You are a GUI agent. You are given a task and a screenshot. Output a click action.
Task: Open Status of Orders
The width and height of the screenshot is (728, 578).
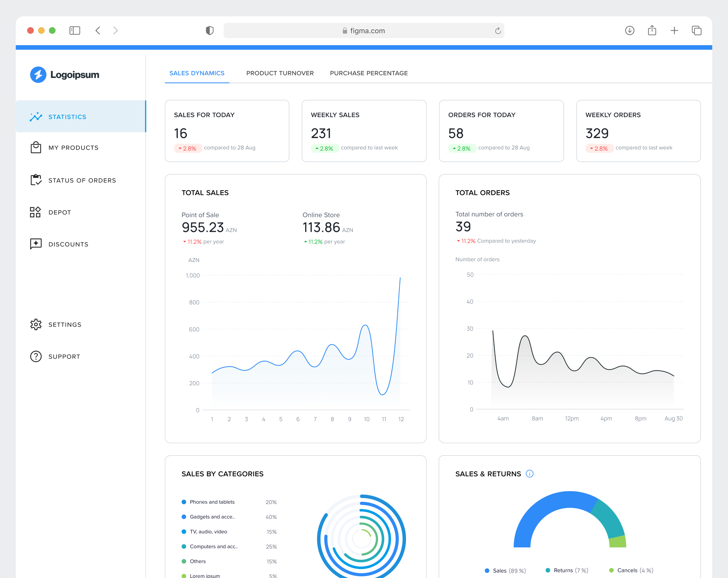click(x=82, y=180)
